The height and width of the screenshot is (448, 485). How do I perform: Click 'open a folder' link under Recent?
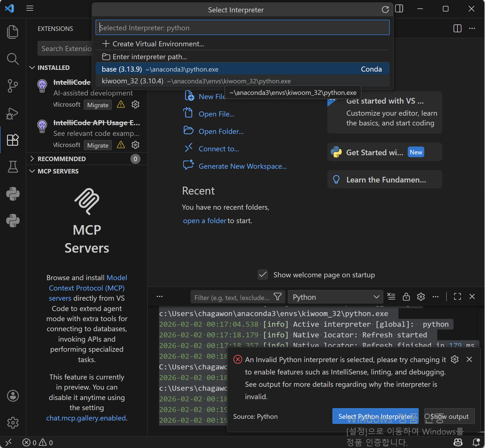pos(205,221)
